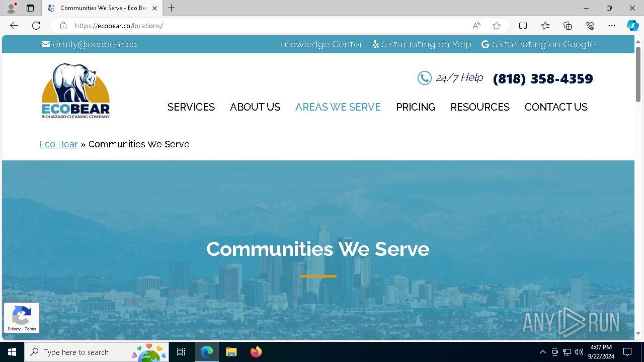Reload the page with the Refresh icon
The image size is (644, 362).
pos(36,26)
